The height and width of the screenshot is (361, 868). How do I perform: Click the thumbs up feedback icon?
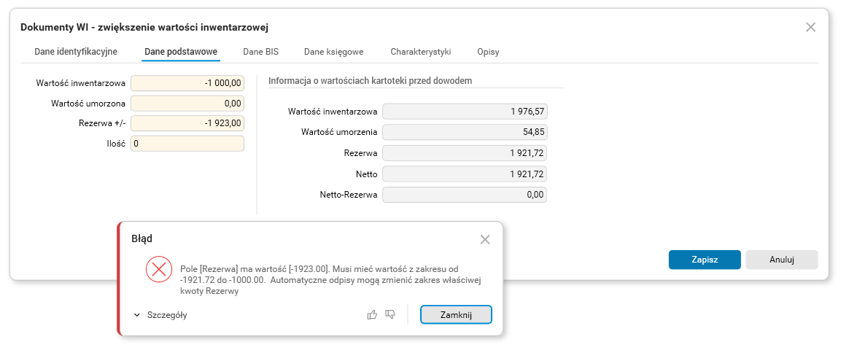pyautogui.click(x=372, y=314)
